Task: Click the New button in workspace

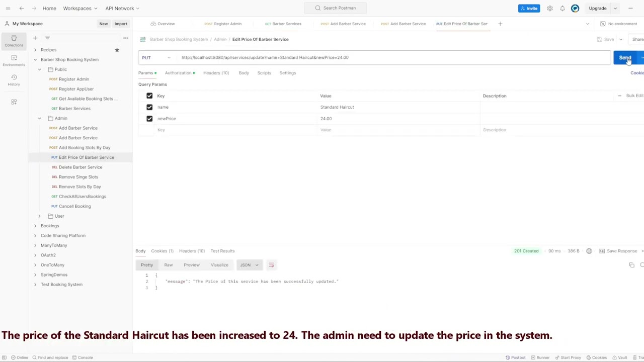Action: pyautogui.click(x=103, y=24)
